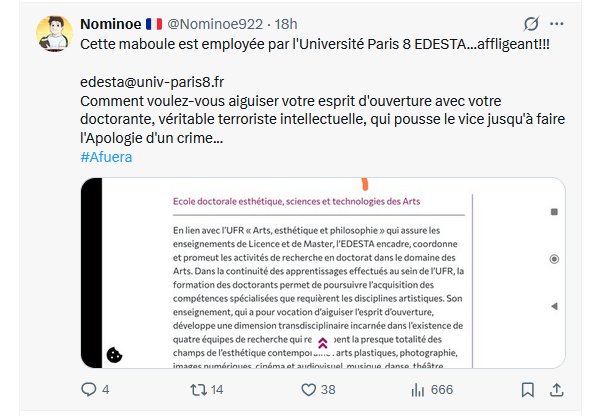Repost this tweet using the retweet icon
Image resolution: width=609 pixels, height=416 pixels.
click(199, 389)
